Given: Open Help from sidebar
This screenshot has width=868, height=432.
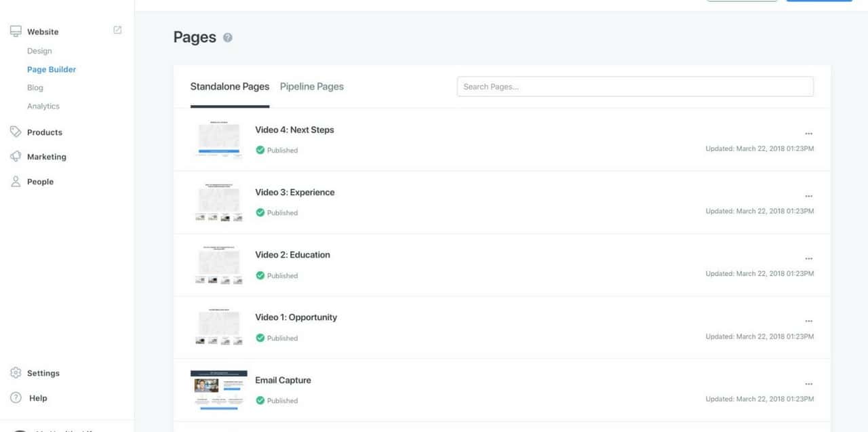Looking at the screenshot, I should click(x=38, y=398).
